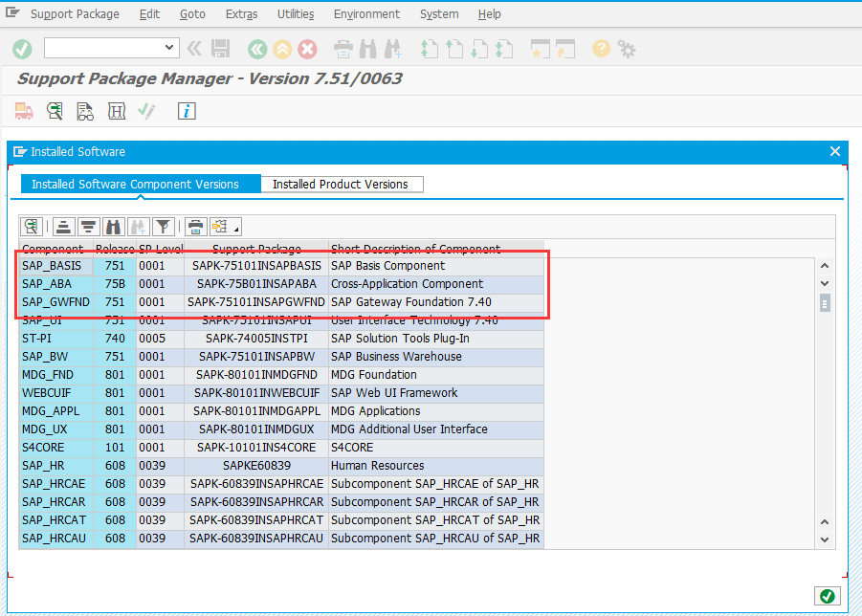
Task: Open the Goto menu
Action: coord(192,14)
